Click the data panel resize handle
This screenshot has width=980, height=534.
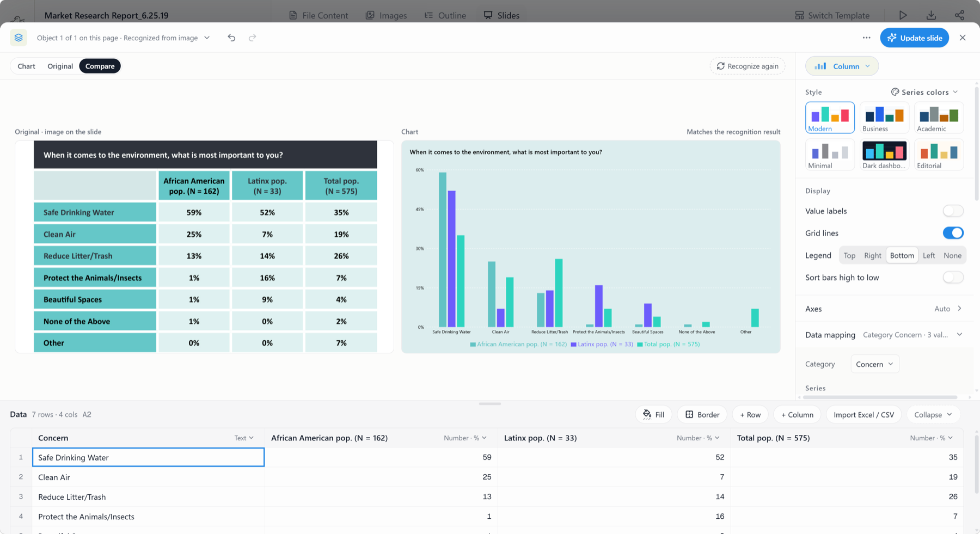[490, 404]
